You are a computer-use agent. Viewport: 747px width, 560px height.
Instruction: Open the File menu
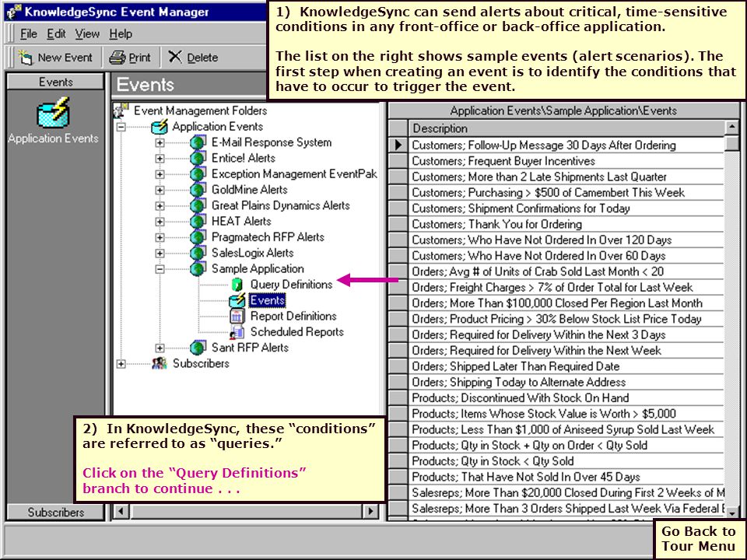29,33
